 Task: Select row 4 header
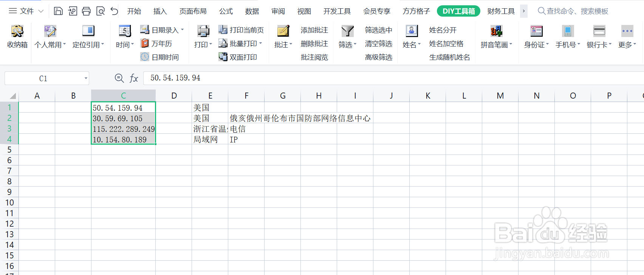point(9,139)
